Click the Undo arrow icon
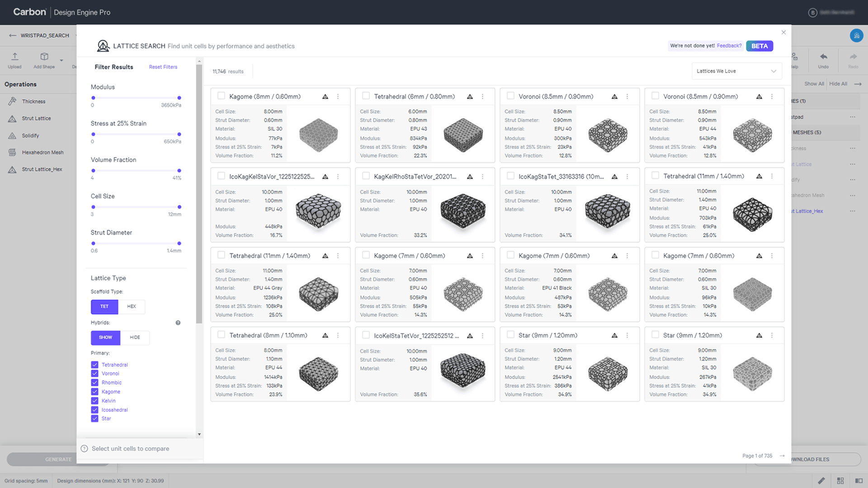This screenshot has height=488, width=868. pyautogui.click(x=823, y=56)
